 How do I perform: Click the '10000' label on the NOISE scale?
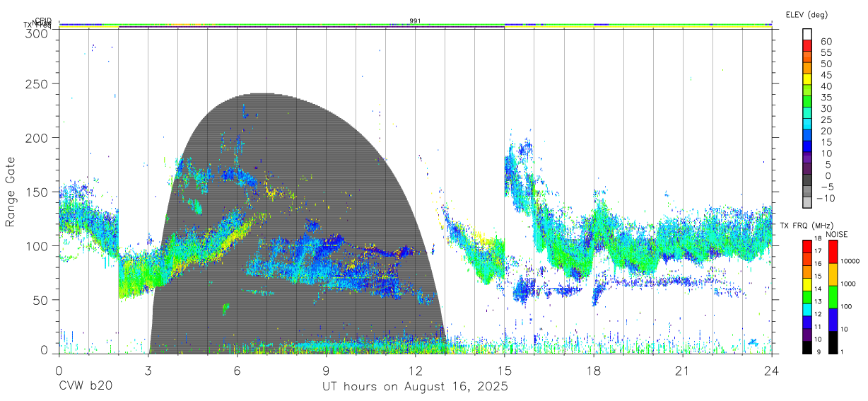851,261
